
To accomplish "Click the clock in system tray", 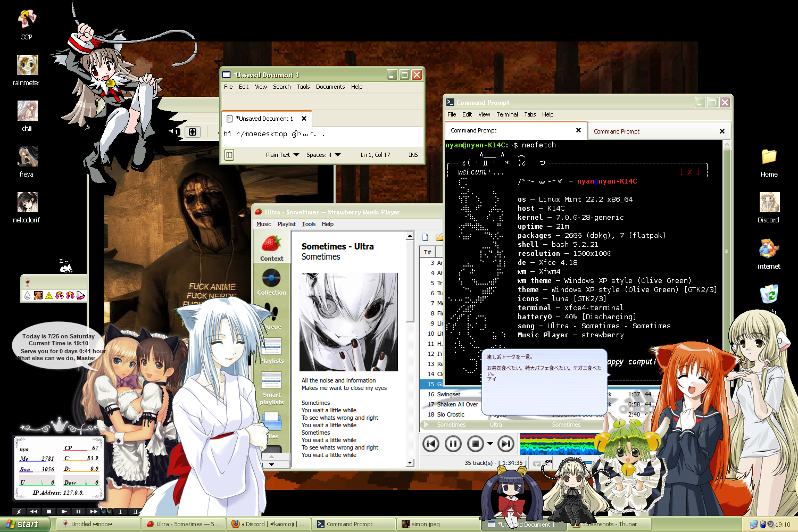I will pos(783,525).
